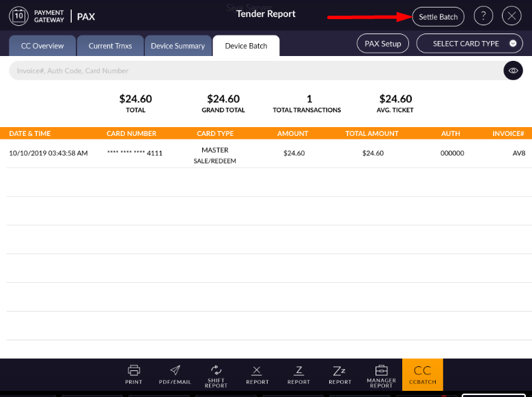Toggle the eye visibility icon in search bar
Image resolution: width=532 pixels, height=397 pixels.
point(513,70)
